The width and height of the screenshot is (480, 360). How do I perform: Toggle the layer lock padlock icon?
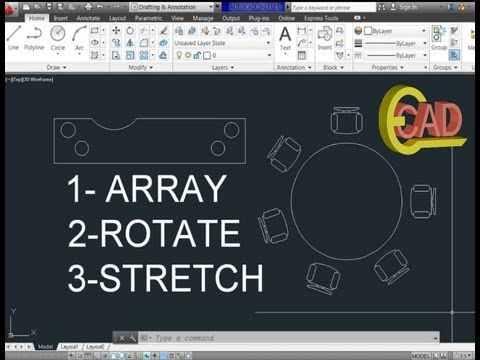pyautogui.click(x=197, y=55)
